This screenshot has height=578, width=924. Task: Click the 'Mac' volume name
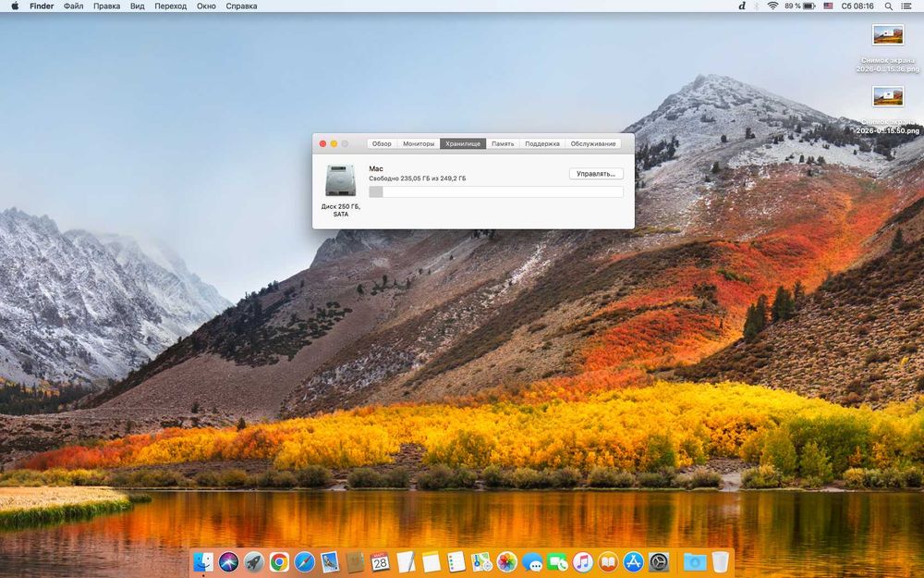(376, 168)
